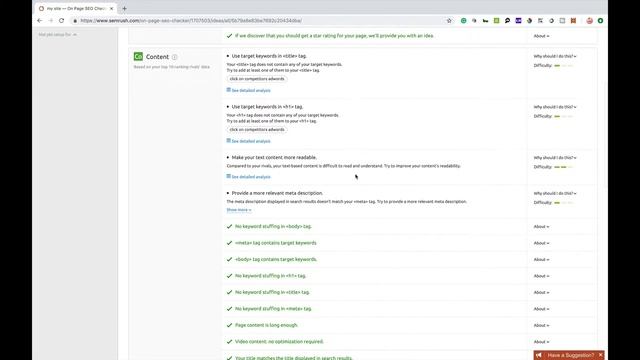
Task: Click 'No keyword stuffing in <body> tag' text
Action: [x=273, y=226]
